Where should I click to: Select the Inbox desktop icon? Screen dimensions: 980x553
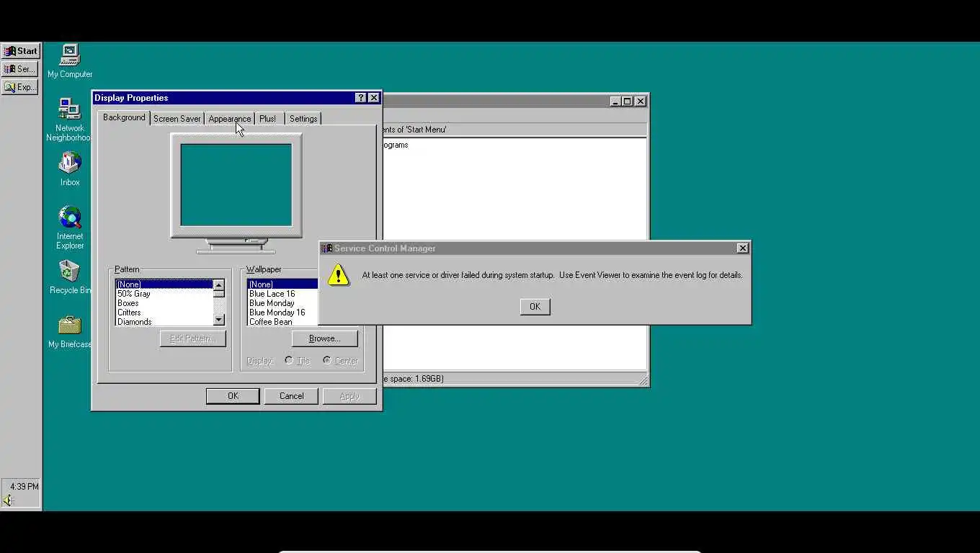point(70,169)
